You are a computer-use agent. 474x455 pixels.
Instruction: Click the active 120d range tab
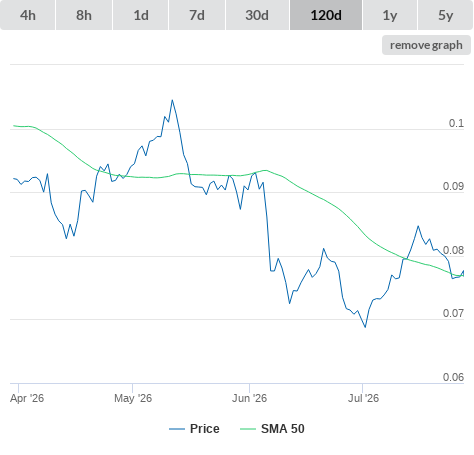[x=326, y=15]
